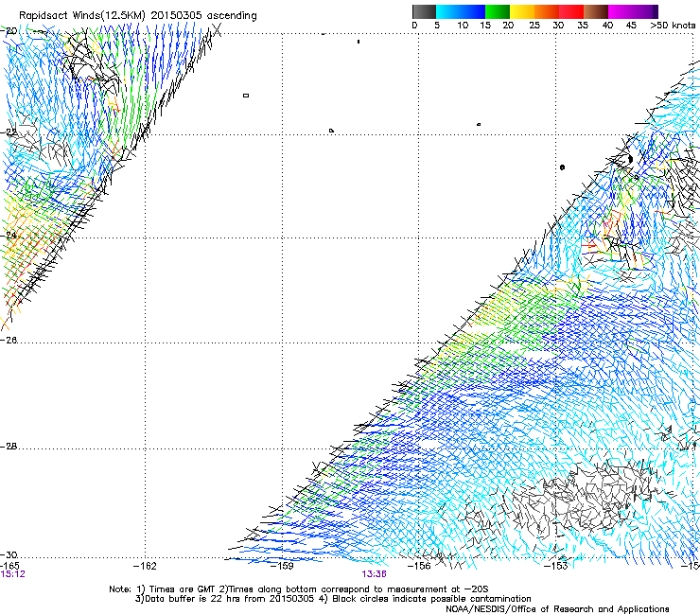Click the '-165' longitude label
This screenshot has width=700, height=615.
point(9,566)
